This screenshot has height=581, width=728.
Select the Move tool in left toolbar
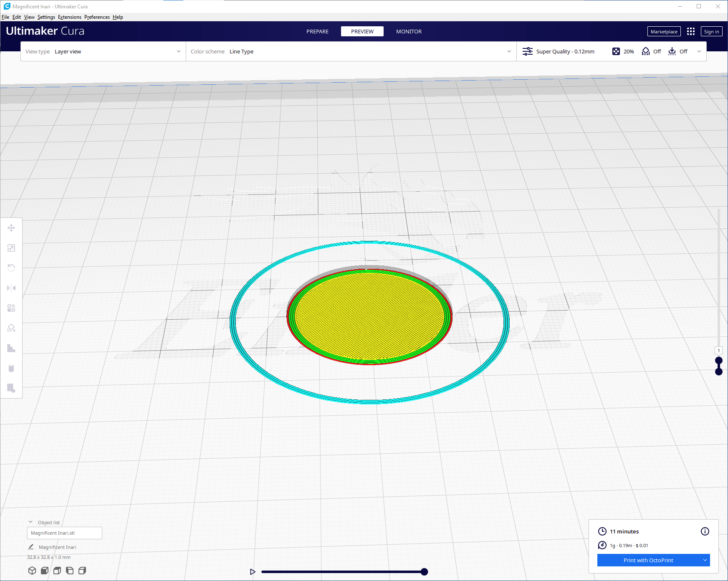click(11, 228)
